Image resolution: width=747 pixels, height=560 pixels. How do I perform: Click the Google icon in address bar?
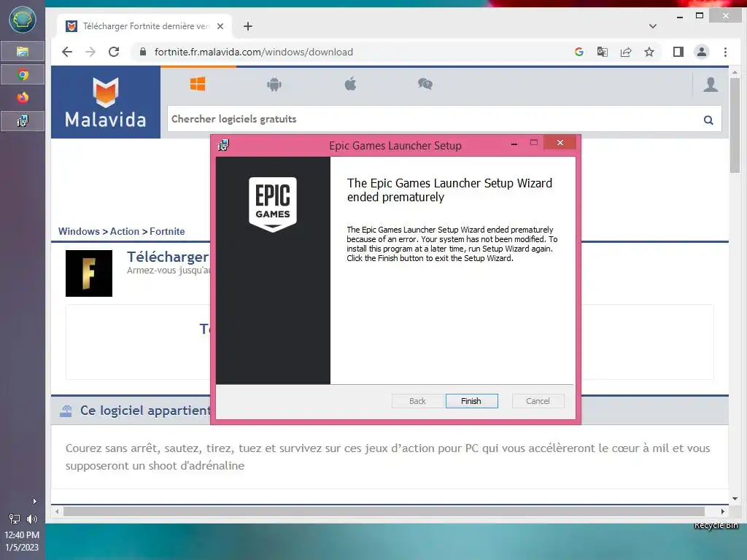tap(578, 52)
